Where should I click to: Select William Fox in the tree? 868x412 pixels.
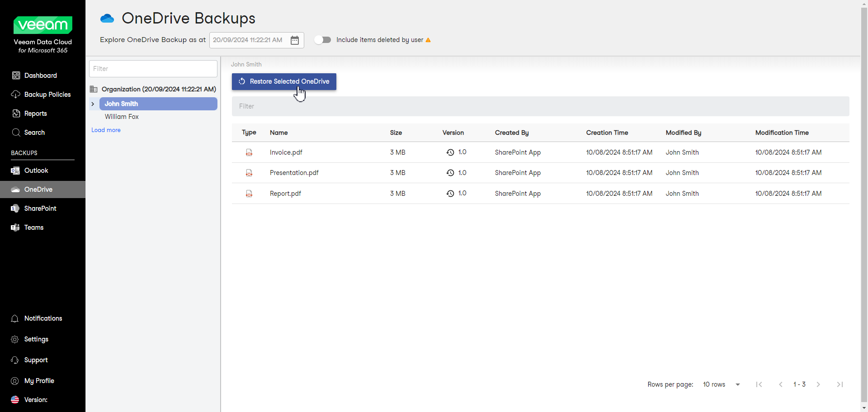point(122,117)
